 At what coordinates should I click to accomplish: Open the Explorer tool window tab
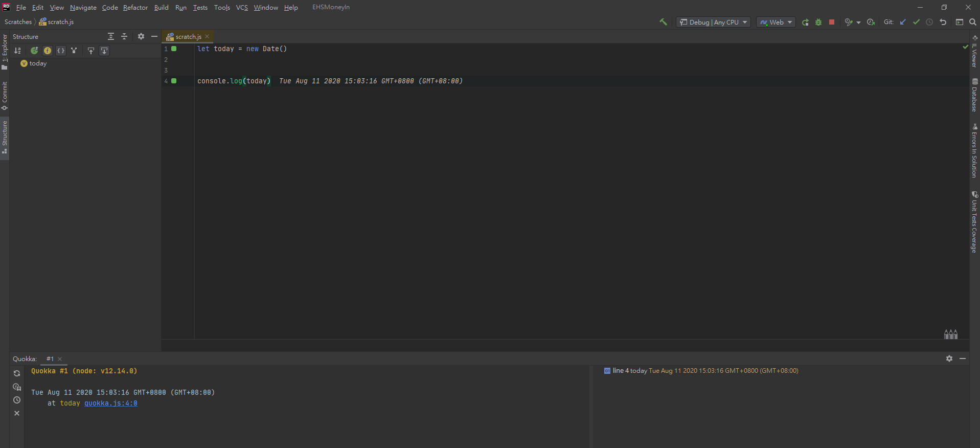tap(5, 52)
